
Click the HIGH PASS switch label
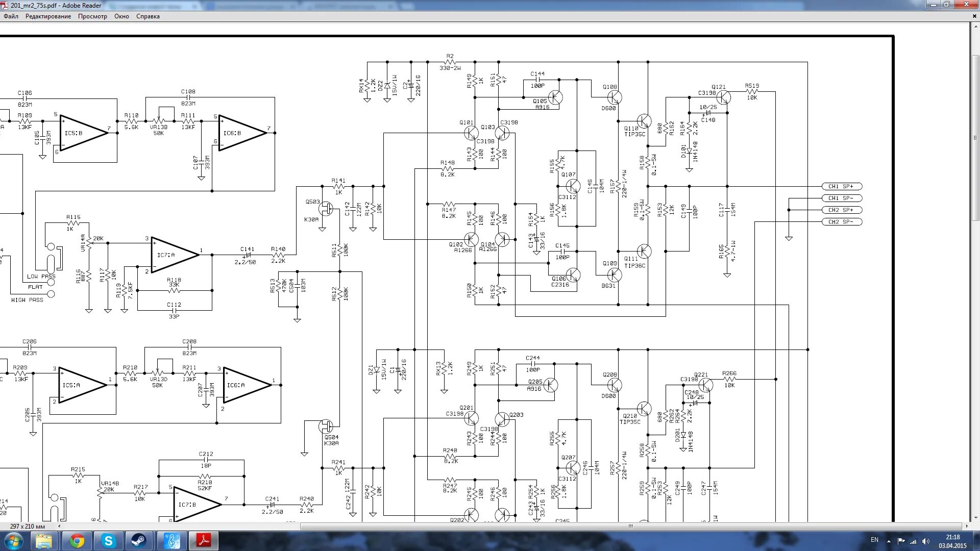(27, 300)
